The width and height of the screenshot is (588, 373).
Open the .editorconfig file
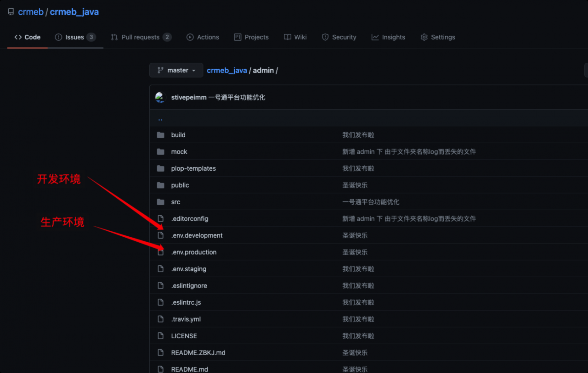point(190,219)
